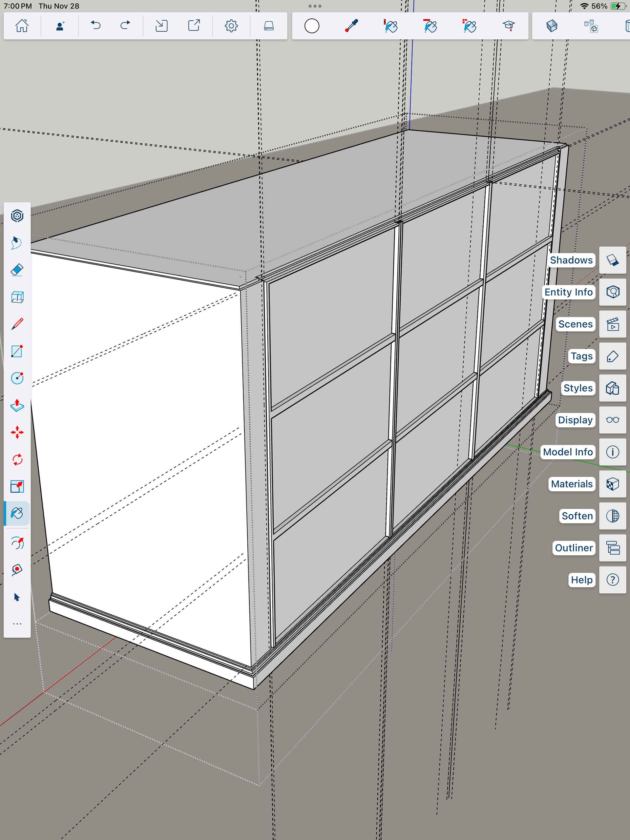630x840 pixels.
Task: Open the Shadows panel
Action: 613,260
